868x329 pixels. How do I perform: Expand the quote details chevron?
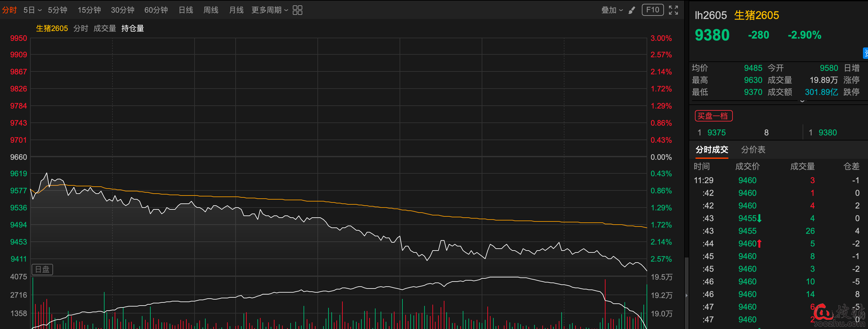coord(802,101)
